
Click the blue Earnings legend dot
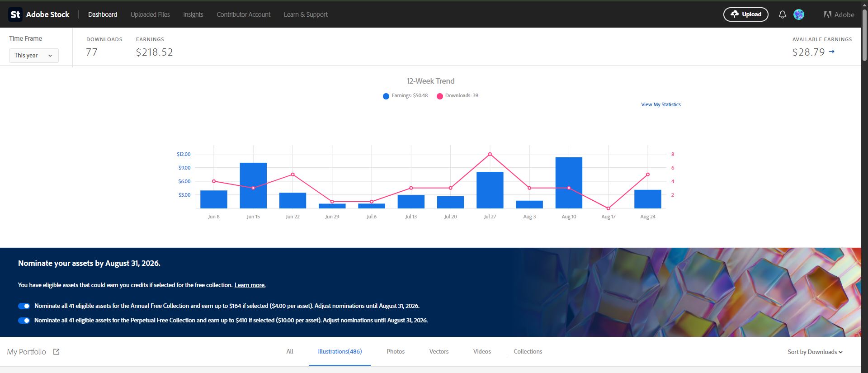(386, 96)
